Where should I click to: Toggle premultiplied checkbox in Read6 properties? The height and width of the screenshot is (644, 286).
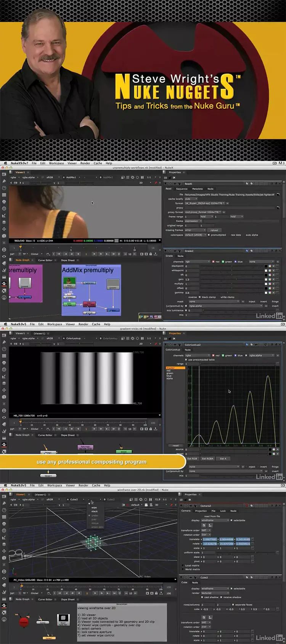click(209, 235)
